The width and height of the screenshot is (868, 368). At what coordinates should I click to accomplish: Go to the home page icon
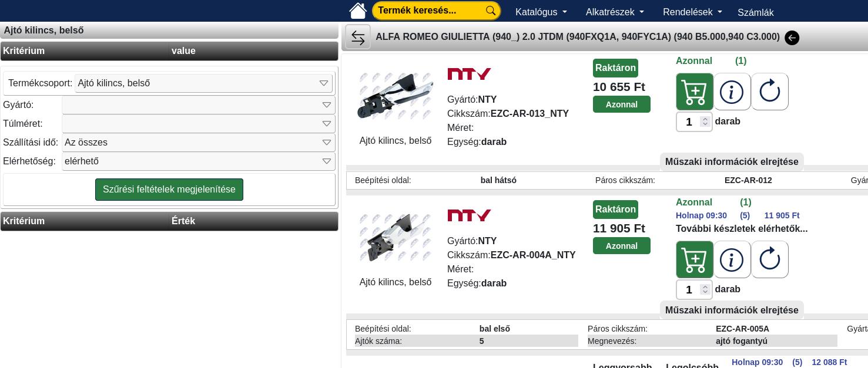pos(358,11)
